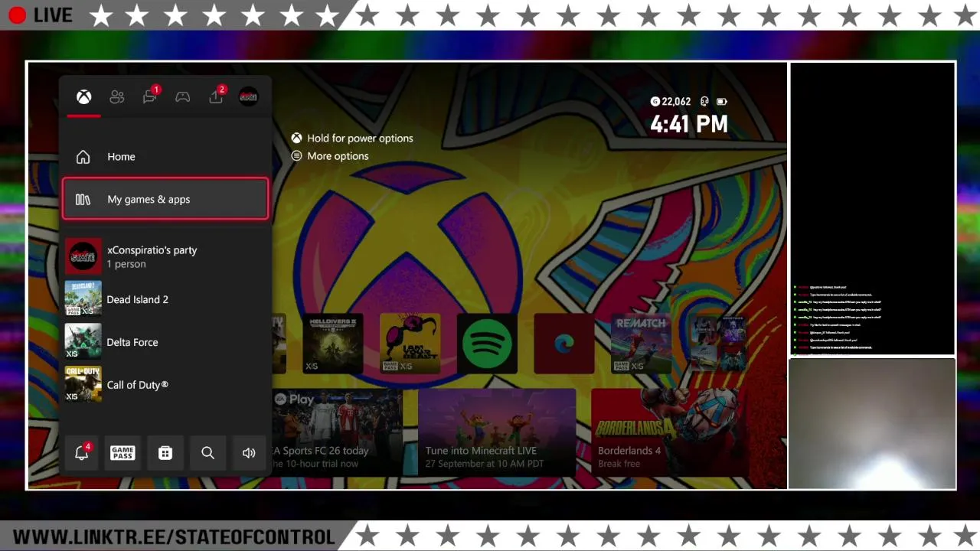The image size is (980, 551).
Task: Open 'Tune into Minecraft LIVE' card
Action: pyautogui.click(x=497, y=432)
